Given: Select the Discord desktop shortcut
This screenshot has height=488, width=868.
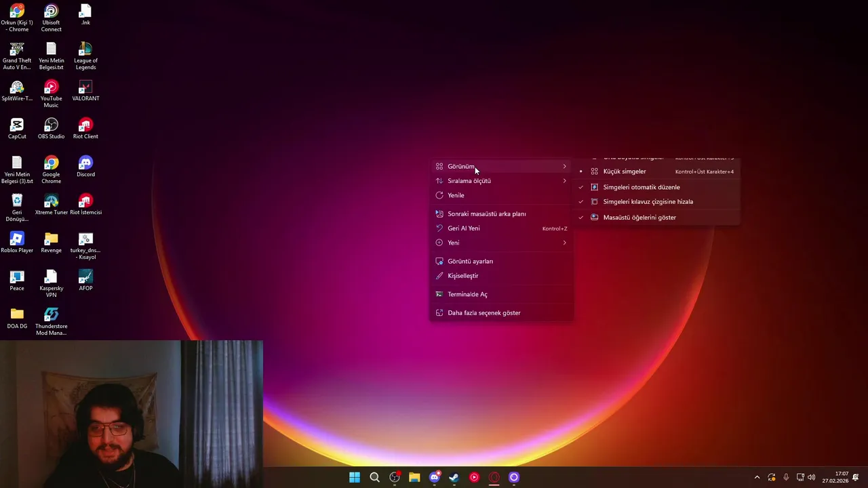Looking at the screenshot, I should [85, 167].
